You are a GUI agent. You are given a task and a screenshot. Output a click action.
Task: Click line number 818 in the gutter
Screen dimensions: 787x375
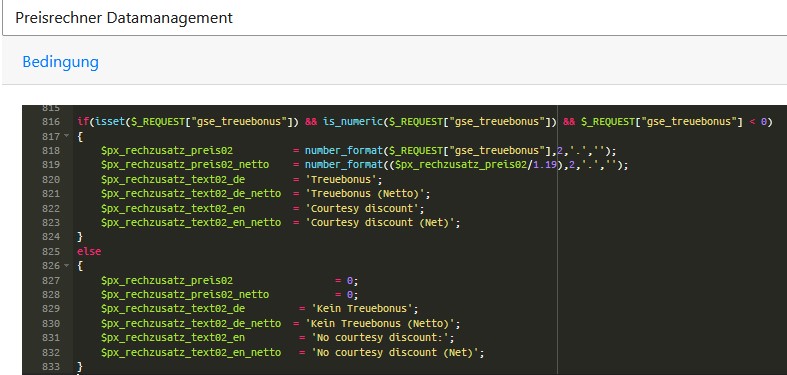(x=51, y=151)
